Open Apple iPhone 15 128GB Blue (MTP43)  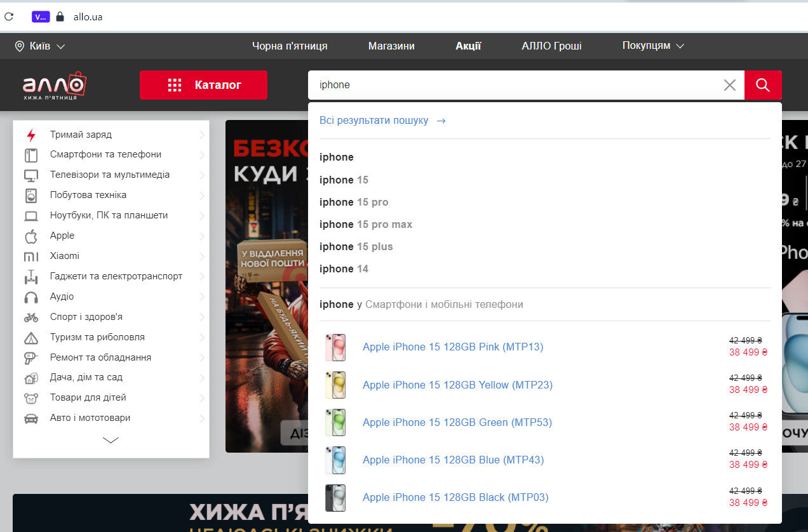tap(453, 460)
